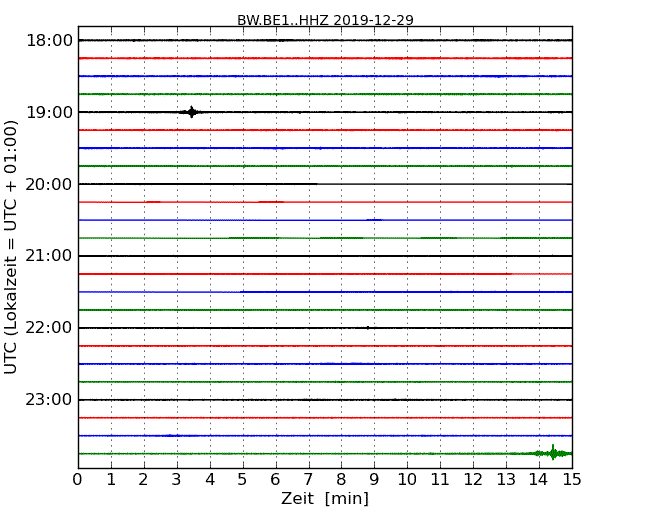Click the x-axis tick label 7
Screen dimensions: 650x520
click(308, 480)
